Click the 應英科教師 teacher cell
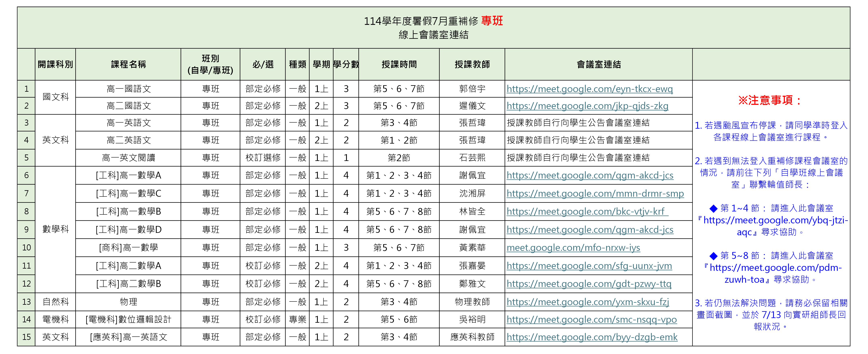Image resolution: width=868 pixels, height=354 pixels. tap(472, 337)
